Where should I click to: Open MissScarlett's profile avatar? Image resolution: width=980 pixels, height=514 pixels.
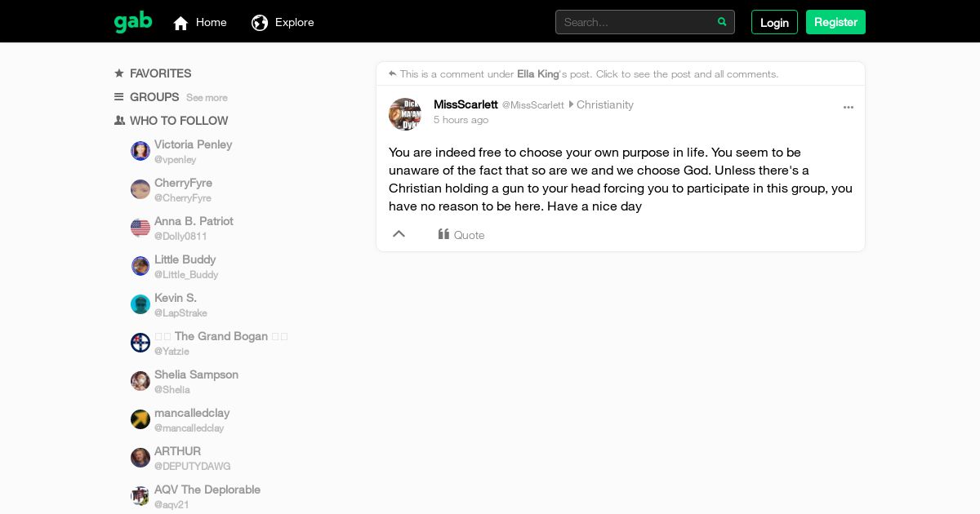pyautogui.click(x=404, y=114)
